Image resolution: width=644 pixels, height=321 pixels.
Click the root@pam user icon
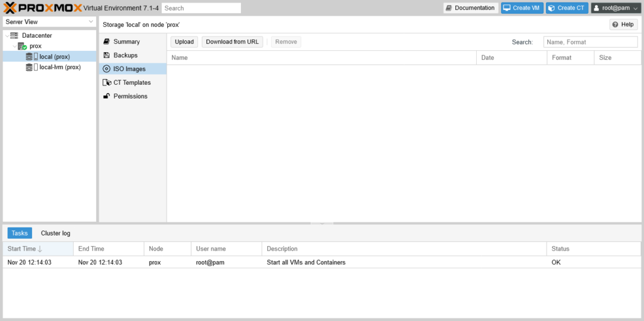tap(597, 8)
